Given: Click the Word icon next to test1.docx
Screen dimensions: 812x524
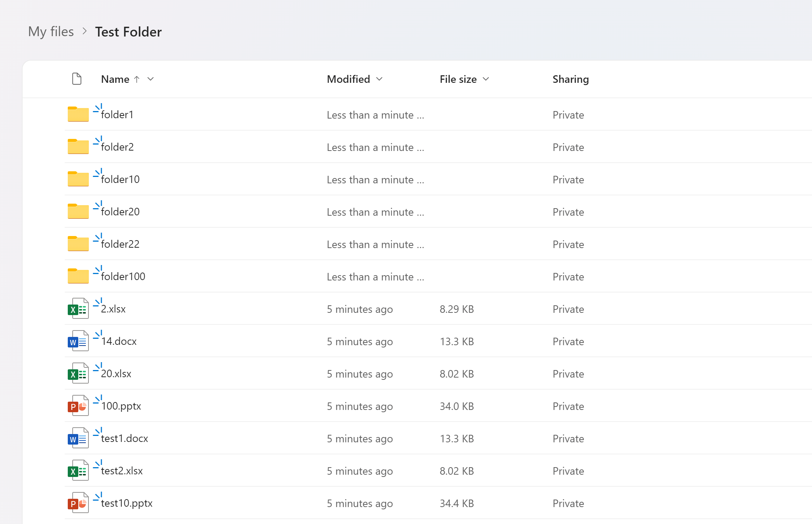Looking at the screenshot, I should [78, 437].
